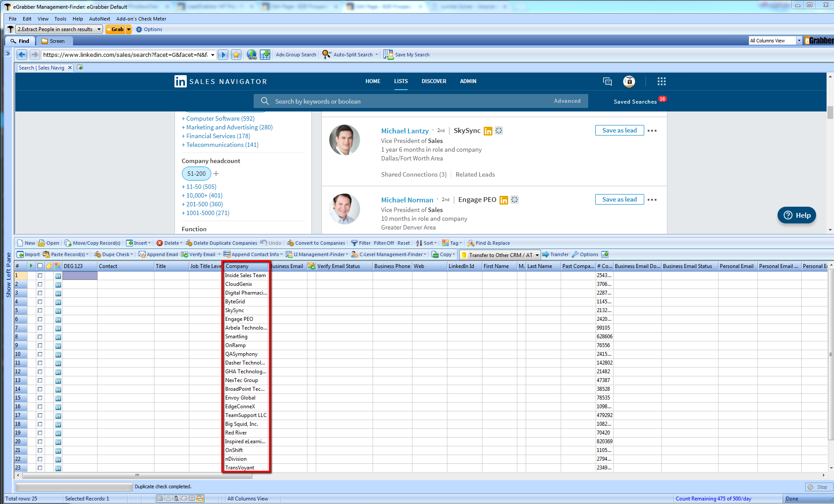834x504 pixels.
Task: Expand the Sort dropdown
Action: [x=435, y=243]
